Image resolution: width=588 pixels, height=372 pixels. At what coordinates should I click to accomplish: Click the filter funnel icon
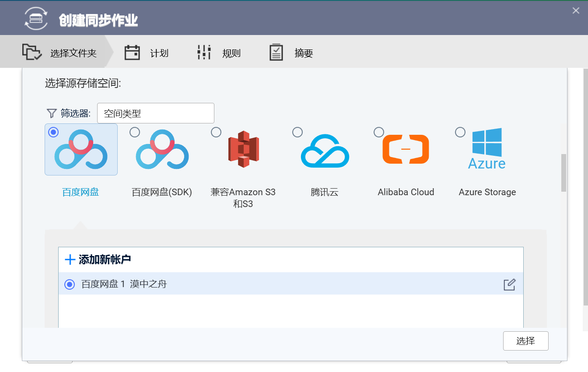(52, 114)
